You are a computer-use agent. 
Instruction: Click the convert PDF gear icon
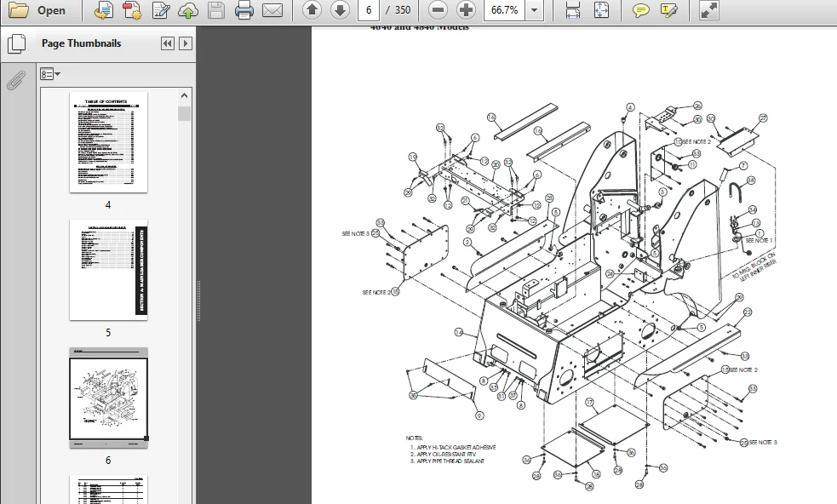pyautogui.click(x=131, y=10)
